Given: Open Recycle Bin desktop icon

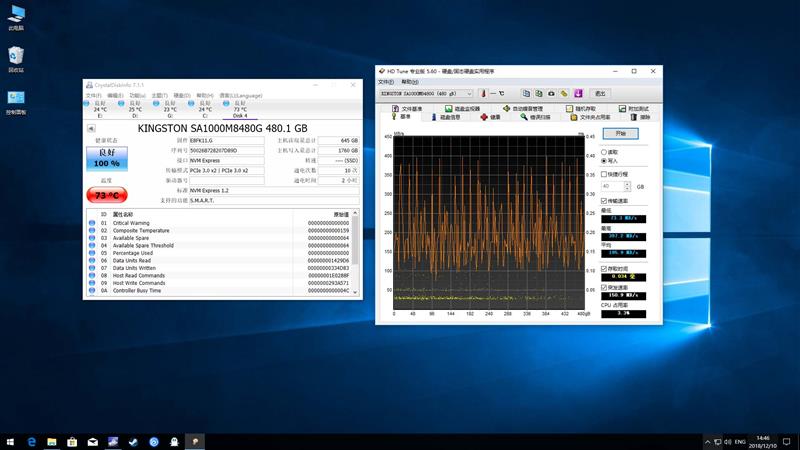Looking at the screenshot, I should pos(16,60).
